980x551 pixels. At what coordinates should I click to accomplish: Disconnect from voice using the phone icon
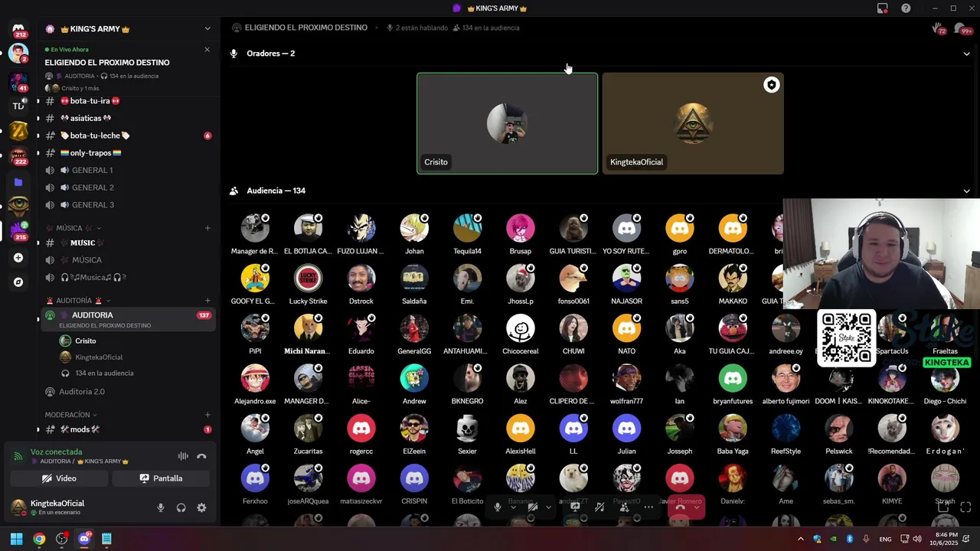coord(201,456)
